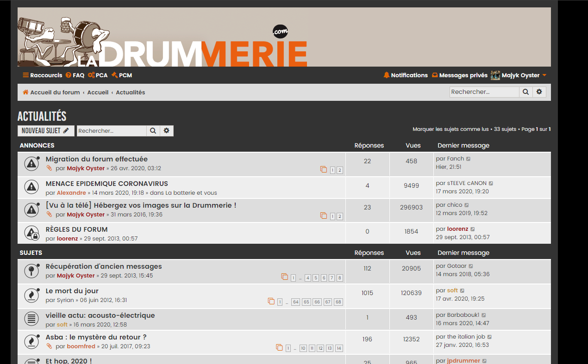Focus the top-right Rechercher search field
Image resolution: width=588 pixels, height=364 pixels.
[x=484, y=92]
